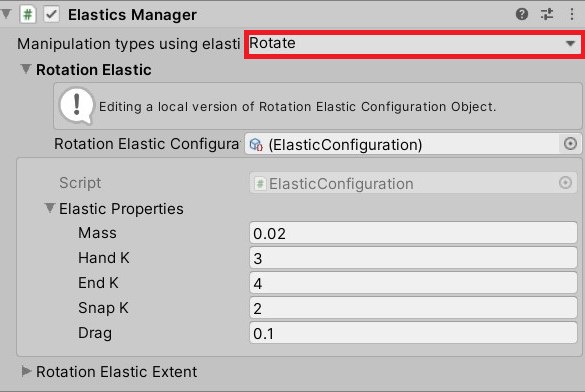Click the Mass value field
The width and height of the screenshot is (585, 392).
pos(413,233)
